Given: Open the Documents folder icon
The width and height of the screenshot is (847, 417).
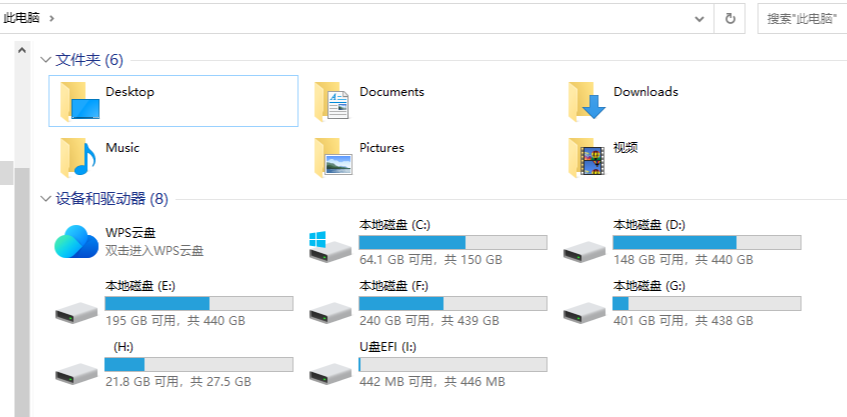Looking at the screenshot, I should tap(332, 100).
